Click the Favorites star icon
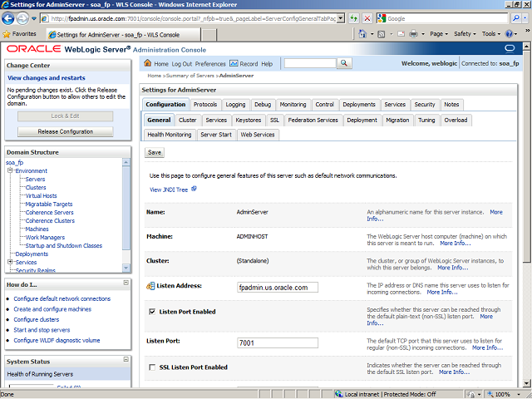Screen dimensions: 532x399 click(x=7, y=34)
